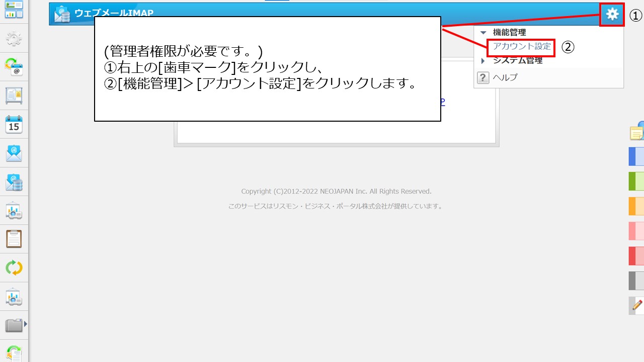Select the 機能管理 menu heading
Viewport: 644px width, 362px height.
(x=509, y=33)
